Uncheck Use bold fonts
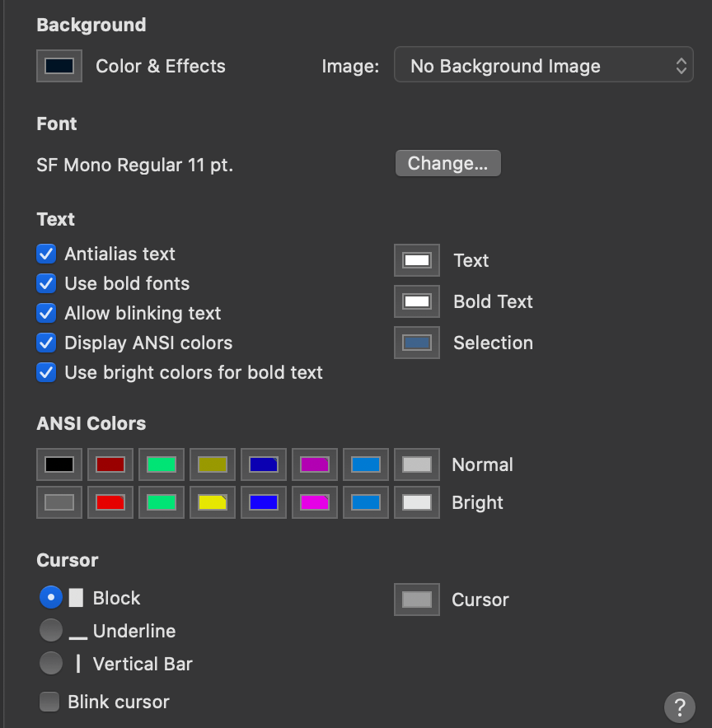Image resolution: width=712 pixels, height=728 pixels. pyautogui.click(x=47, y=283)
